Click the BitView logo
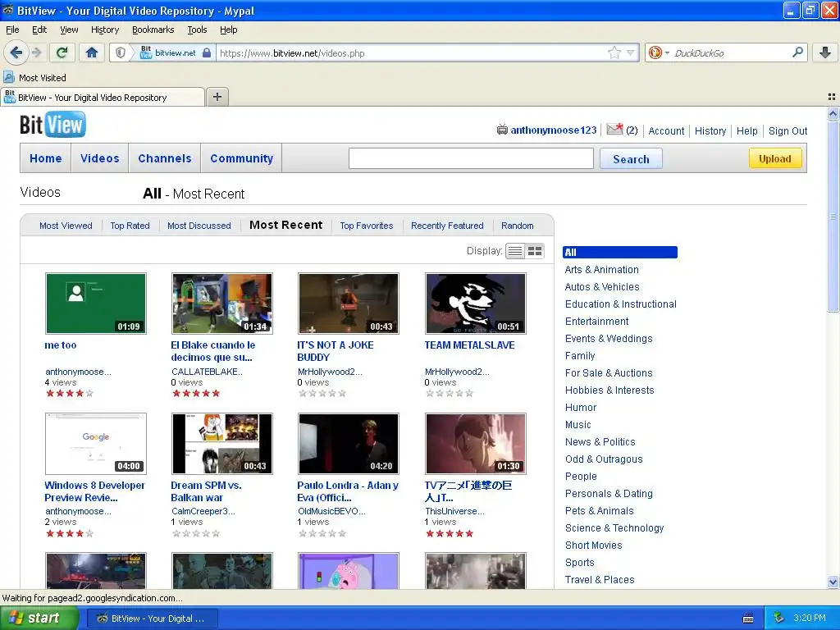Screen dimensions: 840x630 pyautogui.click(x=52, y=125)
